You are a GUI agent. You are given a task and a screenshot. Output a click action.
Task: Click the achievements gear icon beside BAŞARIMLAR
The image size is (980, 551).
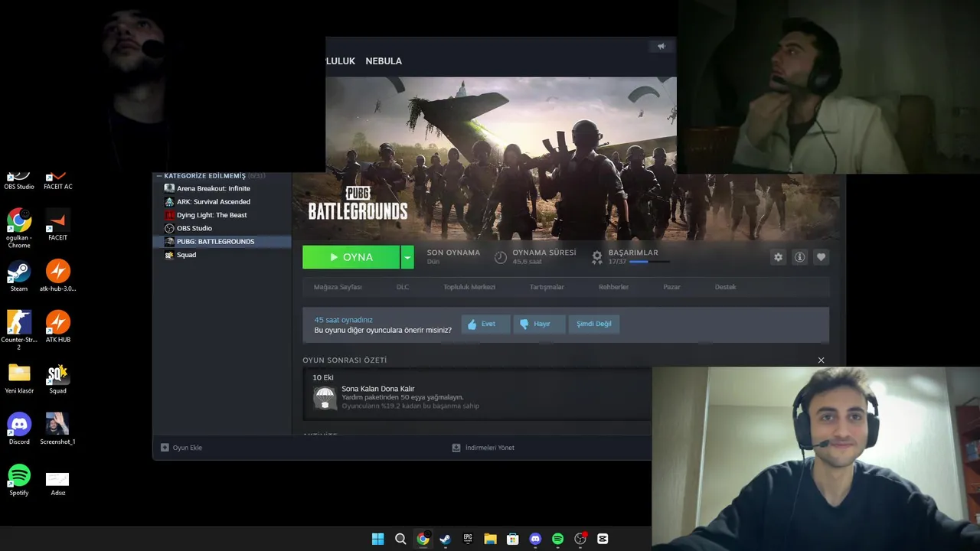click(597, 257)
